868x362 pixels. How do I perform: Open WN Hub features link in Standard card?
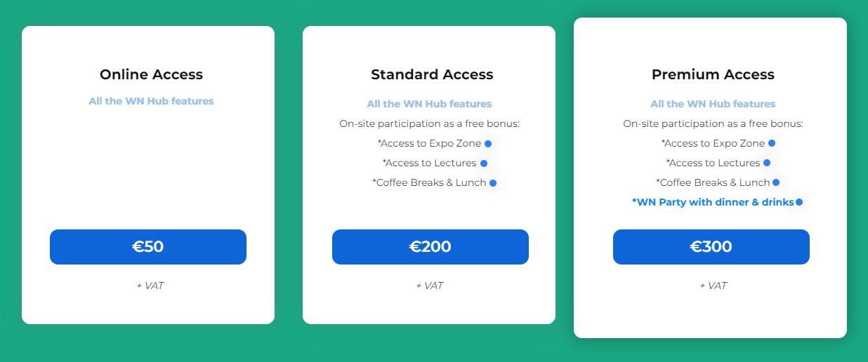click(429, 104)
